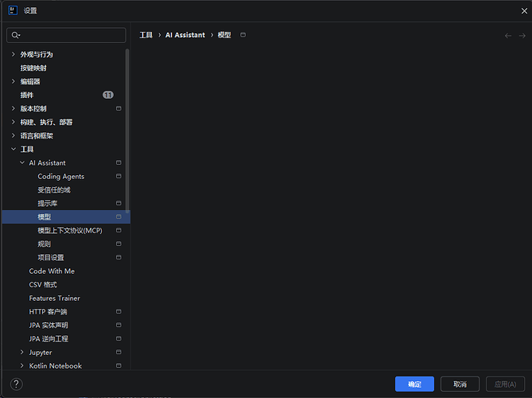The image size is (532, 398).
Task: Click the IDE logo icon in title bar
Action: coord(13,10)
